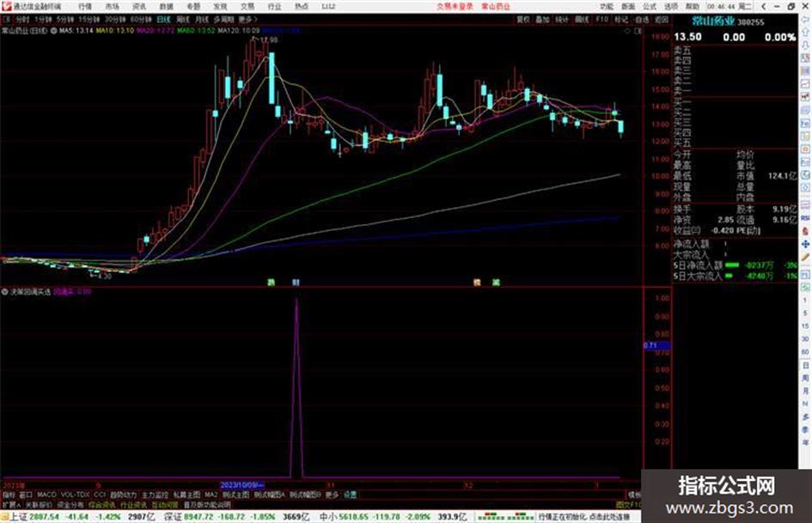The image size is (812, 523).
Task: Click the 复权 toolbar button
Action: click(523, 19)
